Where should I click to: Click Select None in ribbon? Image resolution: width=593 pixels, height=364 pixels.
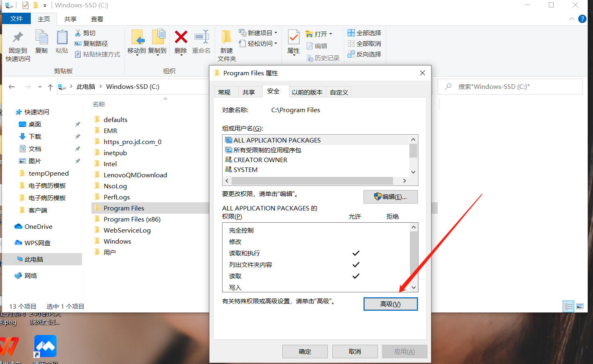pos(364,43)
